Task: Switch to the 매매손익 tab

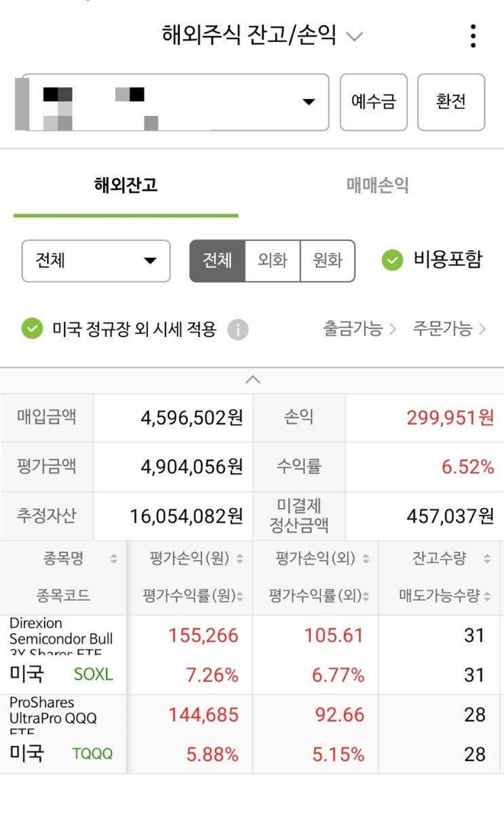Action: click(x=377, y=185)
